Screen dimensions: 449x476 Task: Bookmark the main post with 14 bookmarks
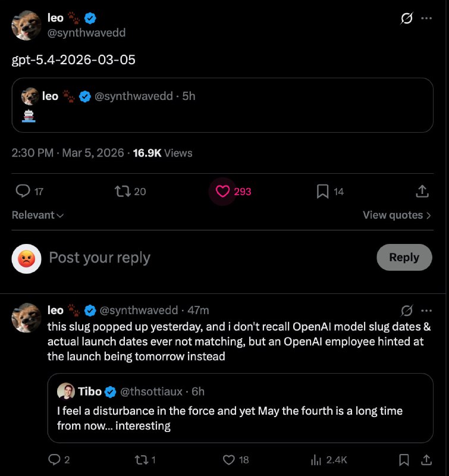[322, 191]
